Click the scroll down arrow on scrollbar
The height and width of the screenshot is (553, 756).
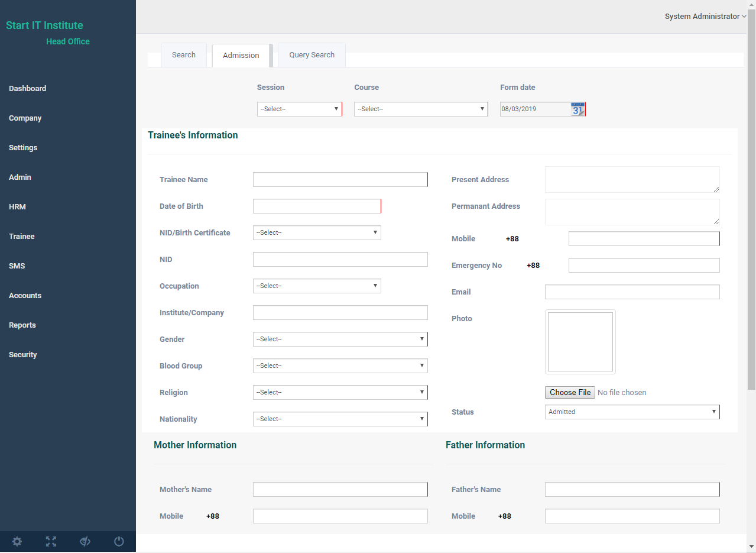(751, 546)
